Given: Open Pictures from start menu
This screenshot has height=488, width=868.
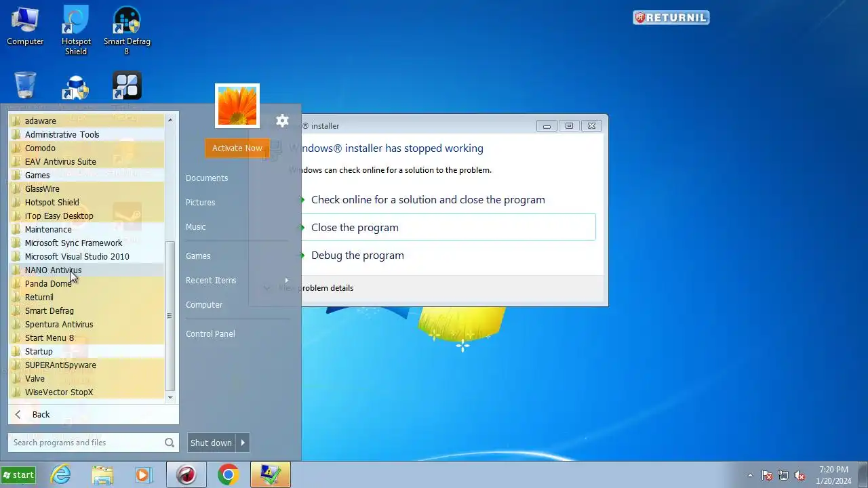Looking at the screenshot, I should coord(201,202).
